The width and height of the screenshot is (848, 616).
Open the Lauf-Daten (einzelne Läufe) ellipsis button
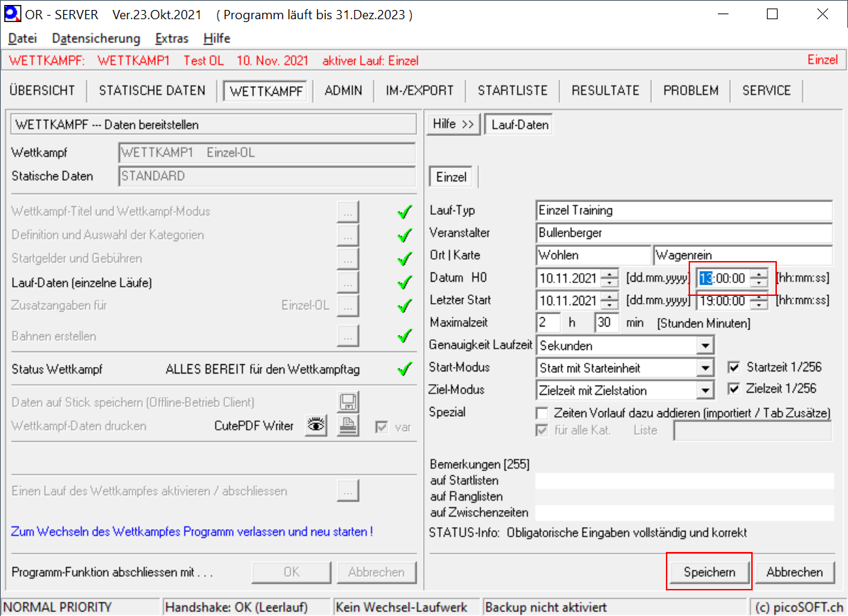pos(347,282)
